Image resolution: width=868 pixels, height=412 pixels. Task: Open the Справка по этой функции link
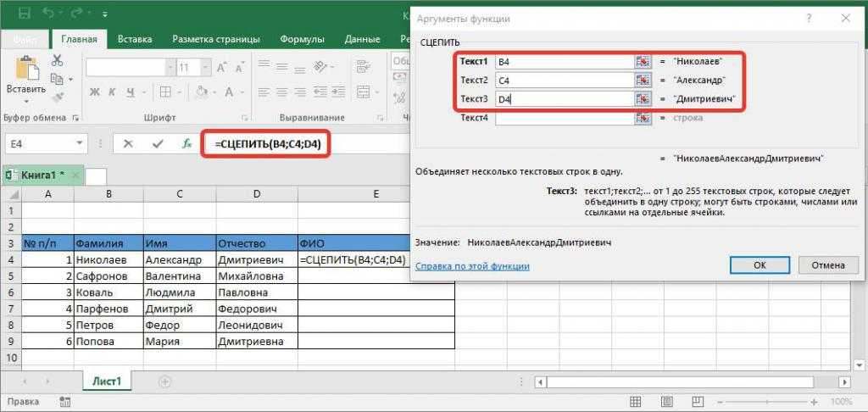pos(472,266)
